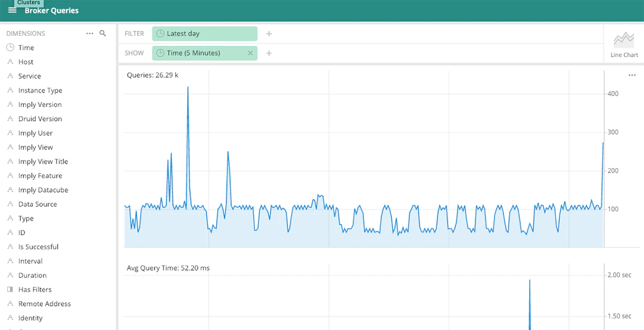Viewport: 644px width, 330px height.
Task: Open the hamburger navigation menu
Action: 12,11
